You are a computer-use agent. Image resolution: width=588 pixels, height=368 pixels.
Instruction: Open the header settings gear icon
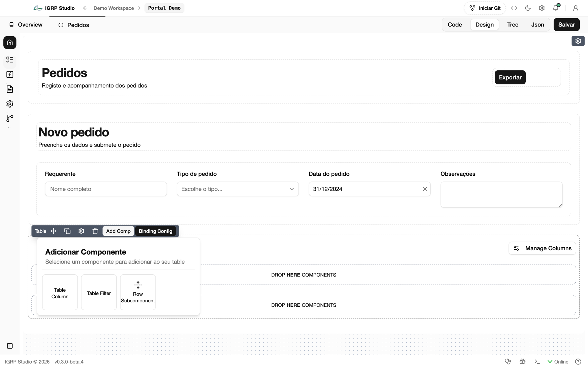tap(542, 8)
